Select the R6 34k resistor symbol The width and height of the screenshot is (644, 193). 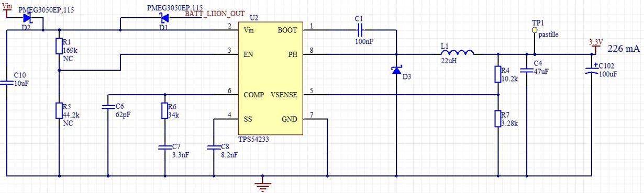pyautogui.click(x=165, y=111)
